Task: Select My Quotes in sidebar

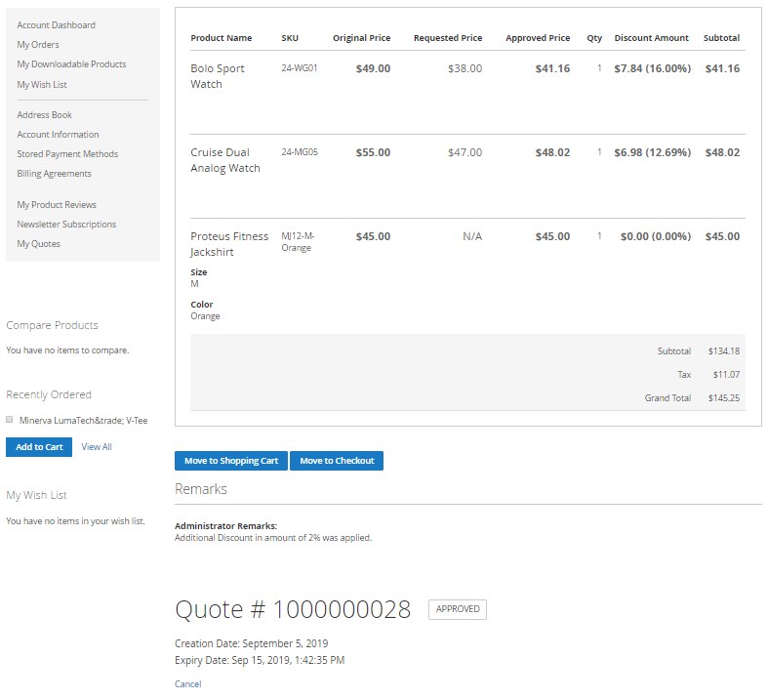Action: [38, 244]
